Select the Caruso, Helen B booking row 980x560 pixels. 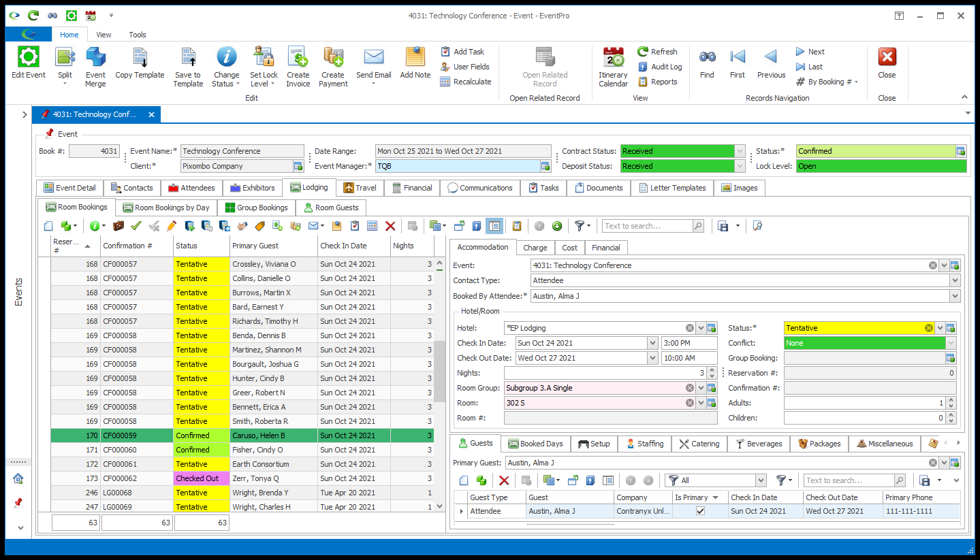[x=242, y=435]
